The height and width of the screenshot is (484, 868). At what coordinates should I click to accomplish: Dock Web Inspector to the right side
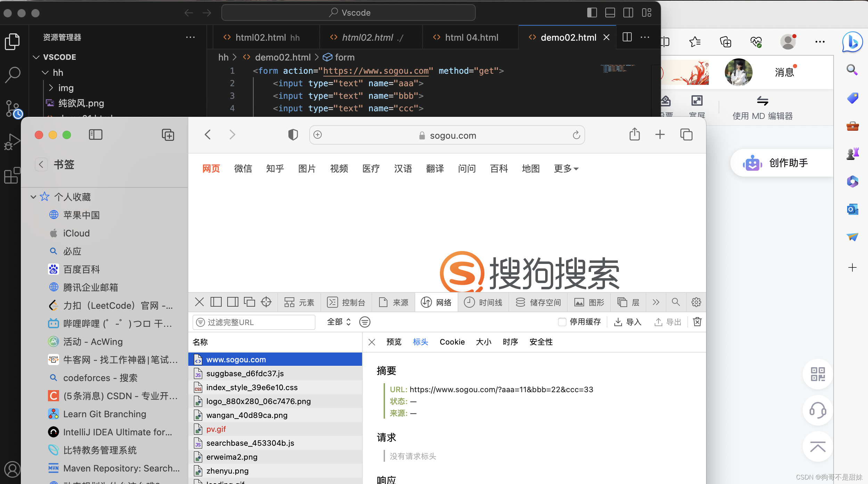[x=232, y=302]
